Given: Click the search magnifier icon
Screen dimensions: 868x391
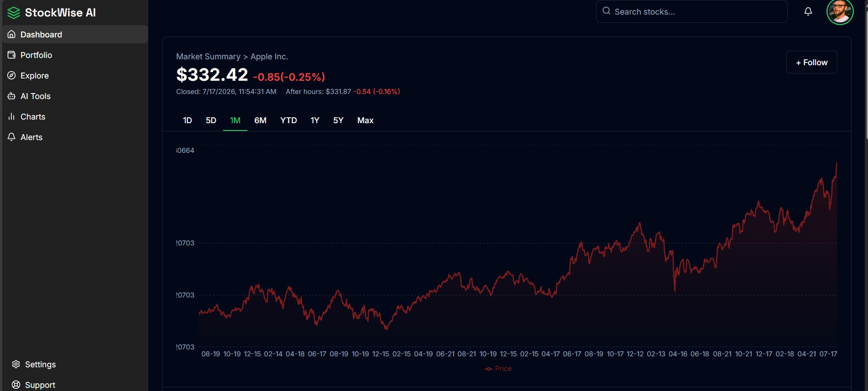Looking at the screenshot, I should 607,11.
